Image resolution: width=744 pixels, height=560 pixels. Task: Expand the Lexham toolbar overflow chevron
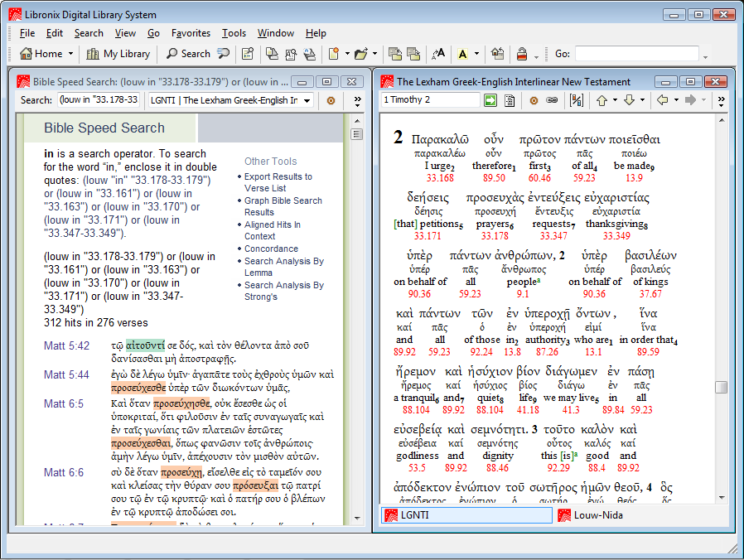point(722,100)
